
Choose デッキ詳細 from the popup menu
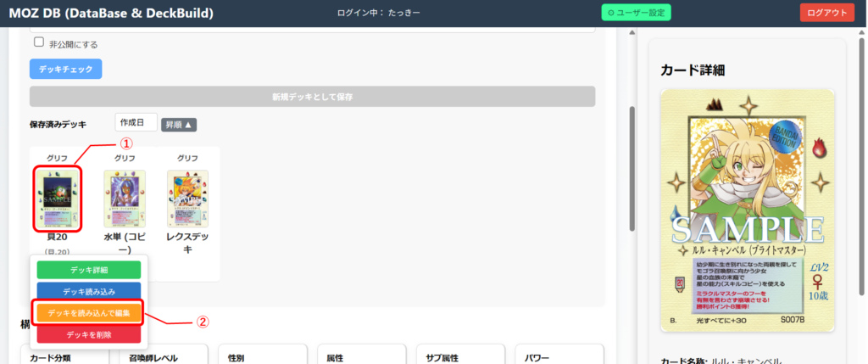(89, 270)
